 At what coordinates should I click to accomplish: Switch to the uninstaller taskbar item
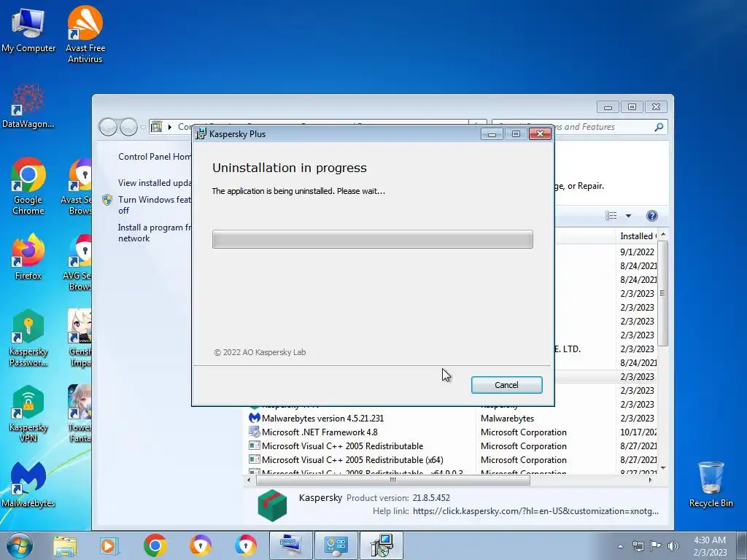(381, 545)
